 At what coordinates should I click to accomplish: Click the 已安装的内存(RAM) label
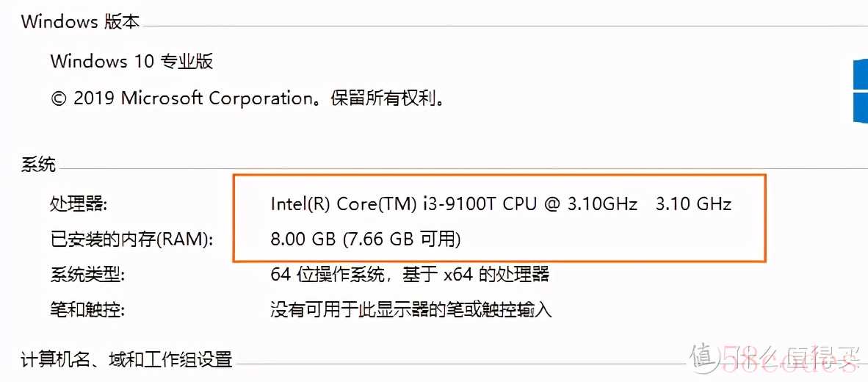coord(131,240)
